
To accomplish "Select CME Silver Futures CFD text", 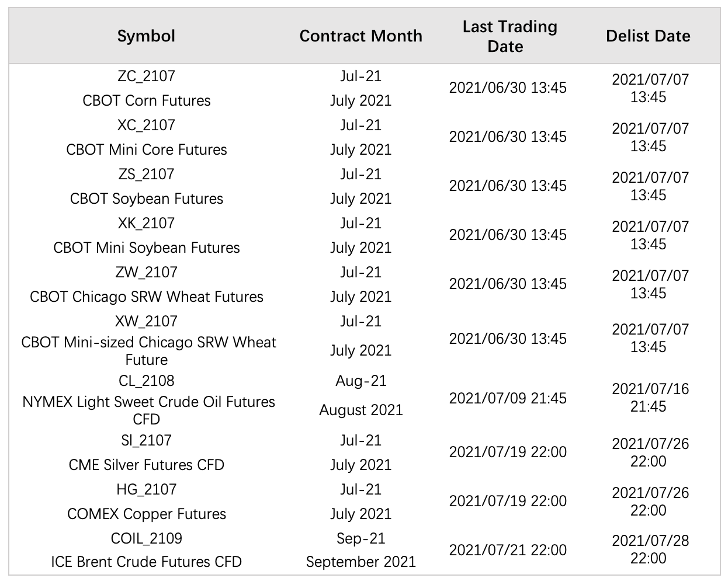I will click(146, 465).
